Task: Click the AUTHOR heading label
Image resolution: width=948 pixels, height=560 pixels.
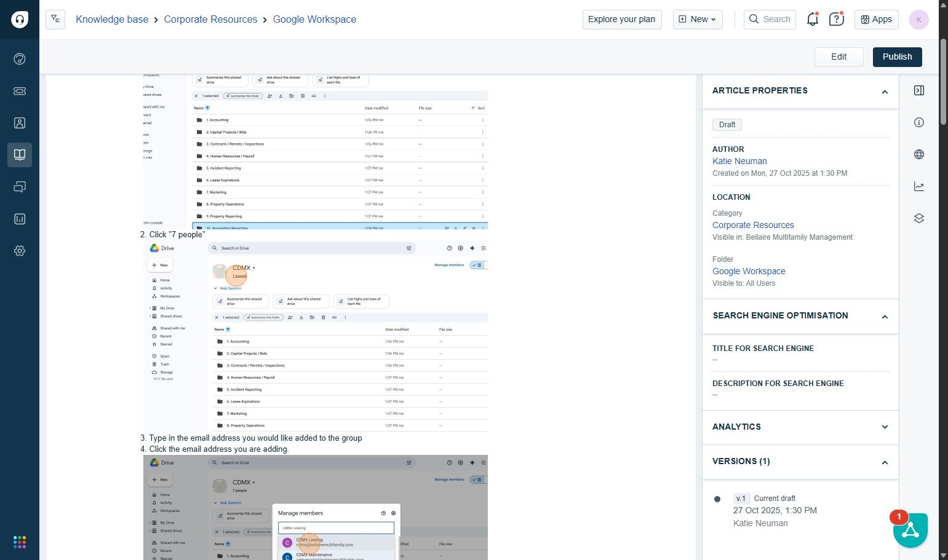Action: pos(728,149)
